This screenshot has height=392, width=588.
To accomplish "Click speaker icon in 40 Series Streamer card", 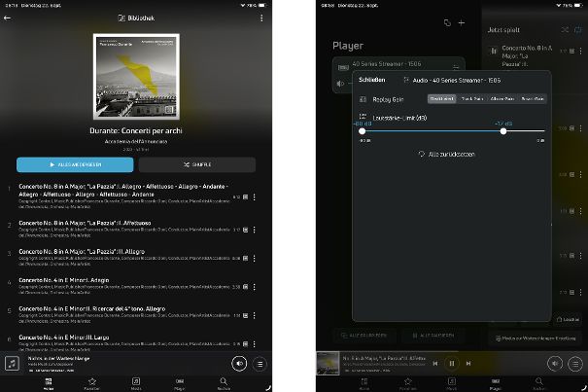I will tap(340, 84).
